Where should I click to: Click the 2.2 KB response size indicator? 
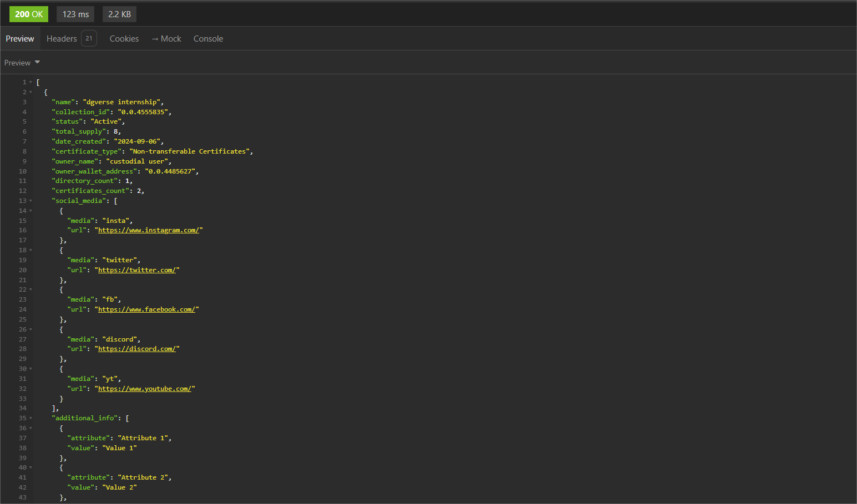point(119,14)
